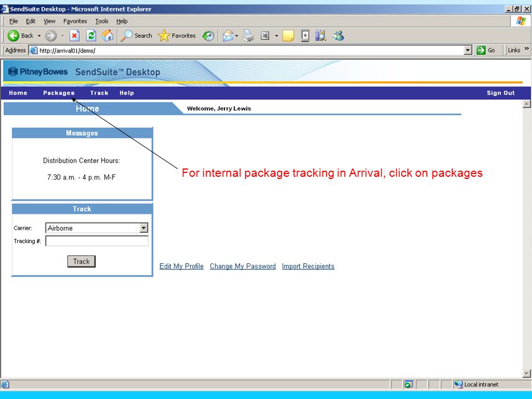Click the Local intranet zone icon
Viewport: 532px width, 399px height.
pyautogui.click(x=458, y=384)
